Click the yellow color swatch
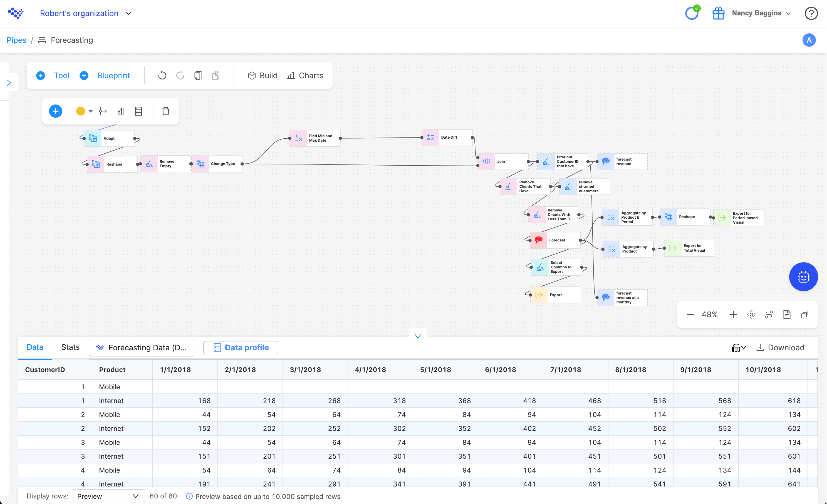This screenshot has height=504, width=827. [80, 111]
